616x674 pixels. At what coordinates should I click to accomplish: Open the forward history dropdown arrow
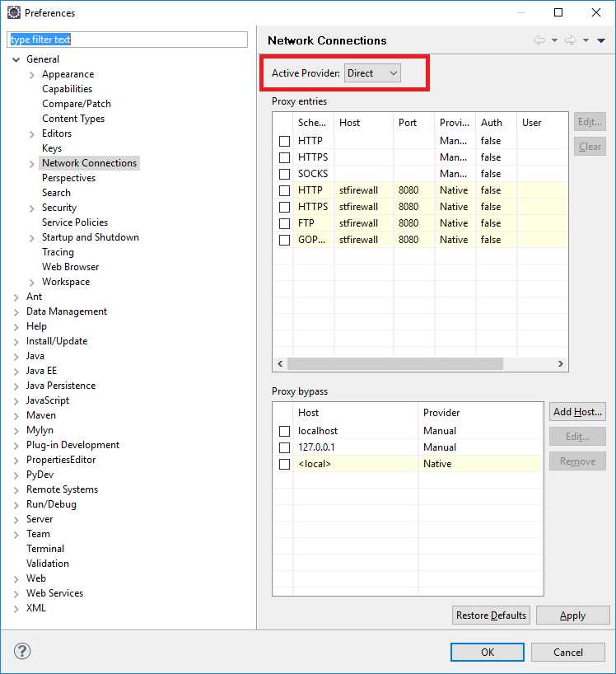(x=586, y=40)
